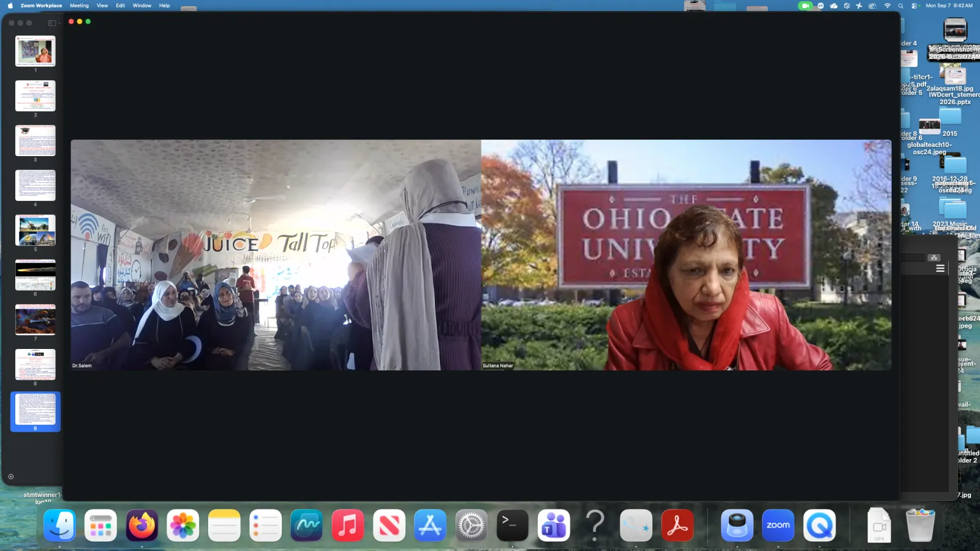Open System Settings from the Dock
The height and width of the screenshot is (551, 980).
tap(471, 525)
